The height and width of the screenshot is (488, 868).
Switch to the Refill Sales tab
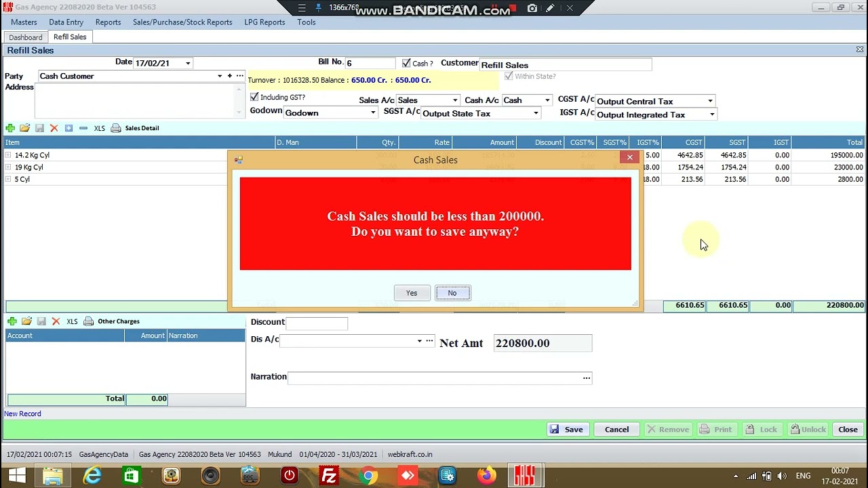tap(70, 37)
